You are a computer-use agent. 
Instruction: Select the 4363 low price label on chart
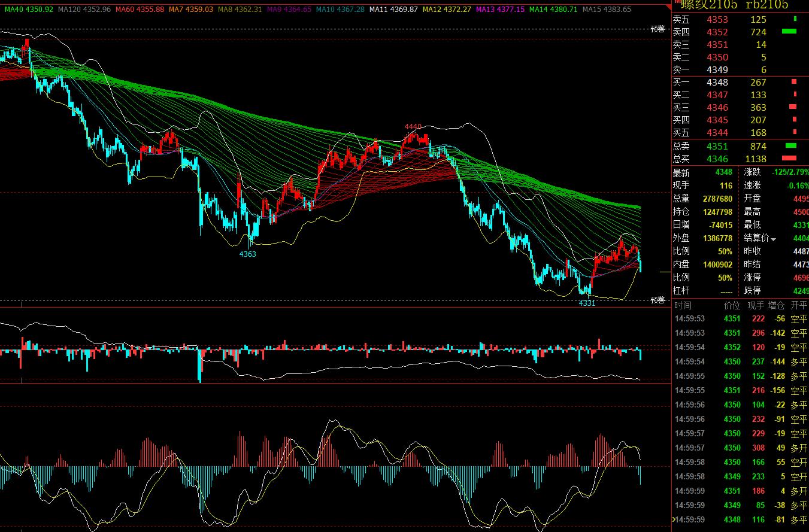pyautogui.click(x=248, y=254)
